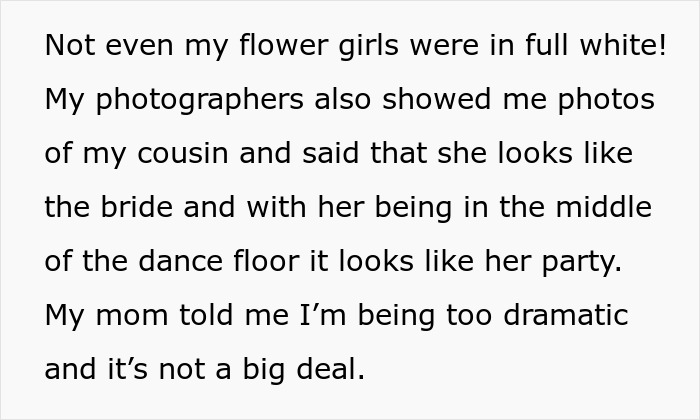The height and width of the screenshot is (420, 700).
Task: Click the word "big" in last line
Action: (256, 370)
